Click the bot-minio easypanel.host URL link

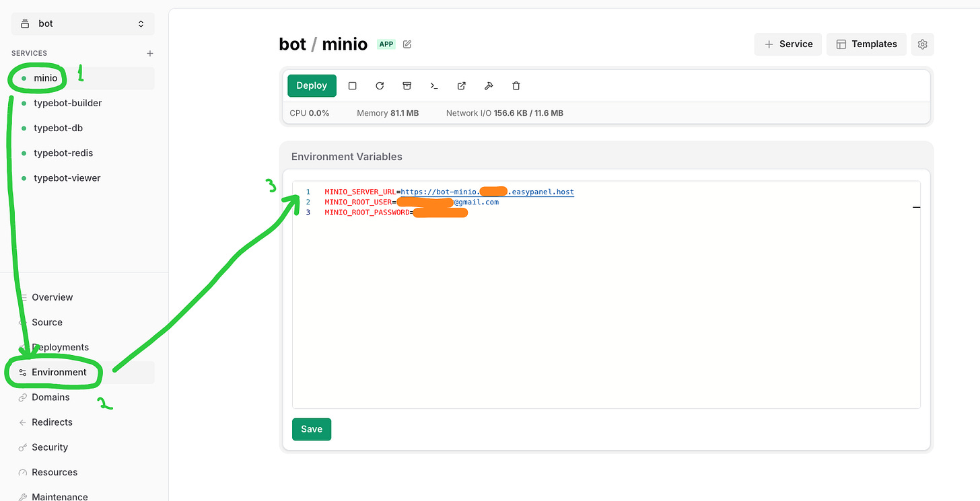pos(487,192)
